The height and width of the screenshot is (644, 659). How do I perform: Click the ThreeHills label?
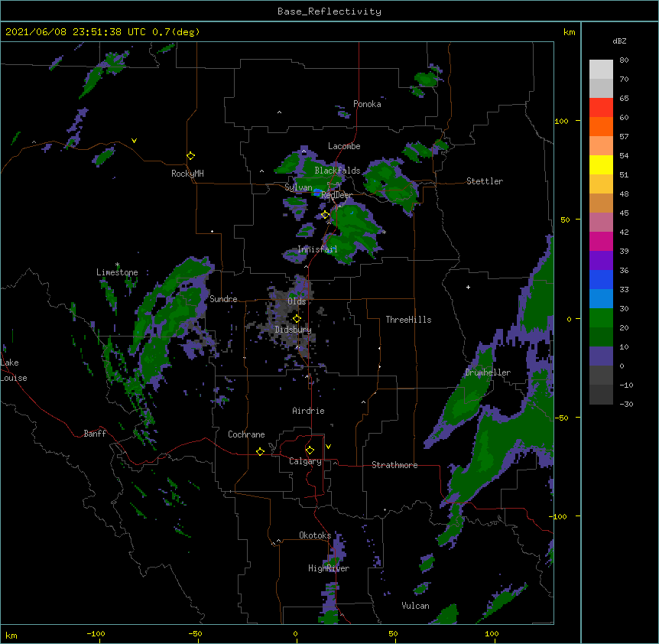408,320
